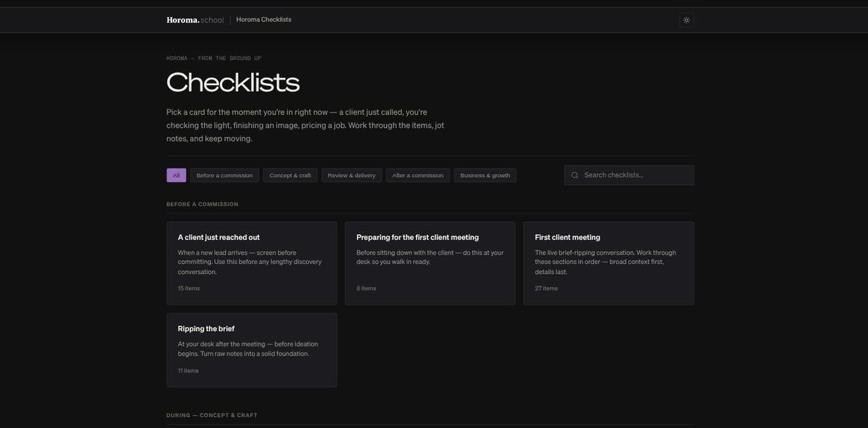Viewport: 868px width, 428px height.
Task: Click the '11 items' count text
Action: [188, 371]
